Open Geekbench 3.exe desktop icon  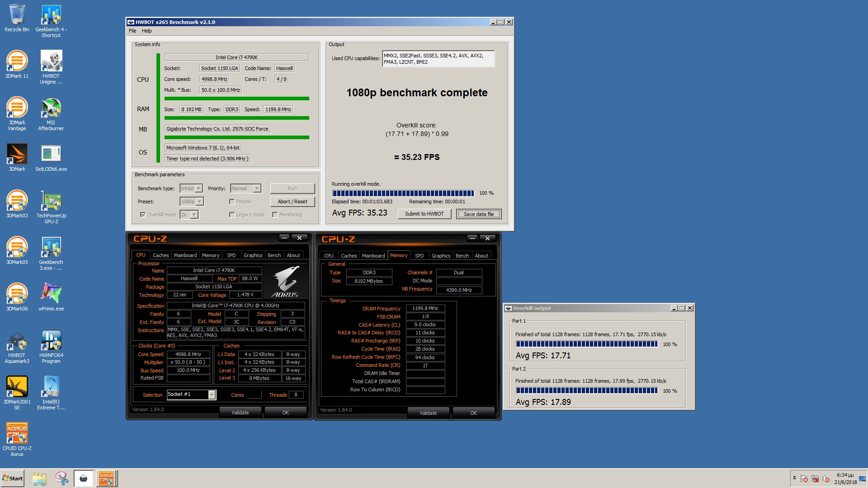(51, 253)
